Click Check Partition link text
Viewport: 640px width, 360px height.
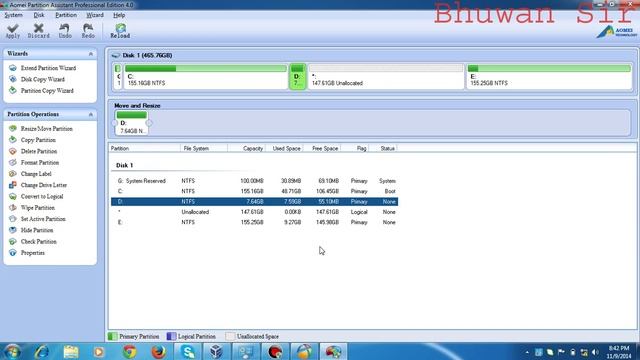38,242
